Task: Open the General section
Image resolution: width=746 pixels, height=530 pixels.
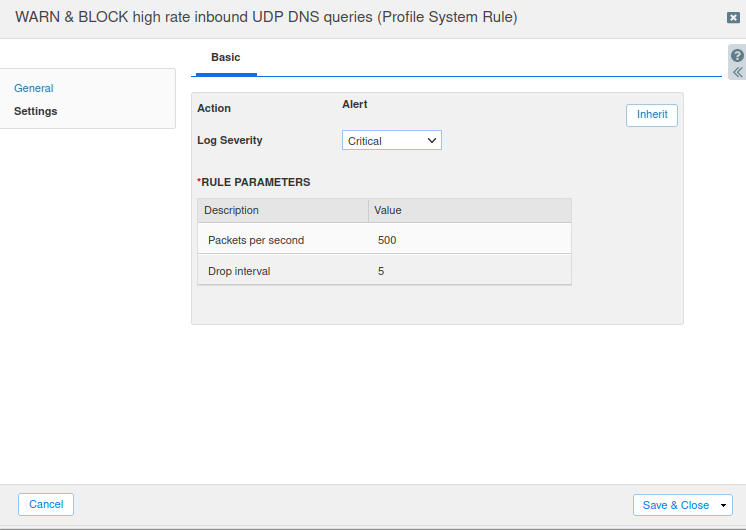Action: tap(34, 88)
